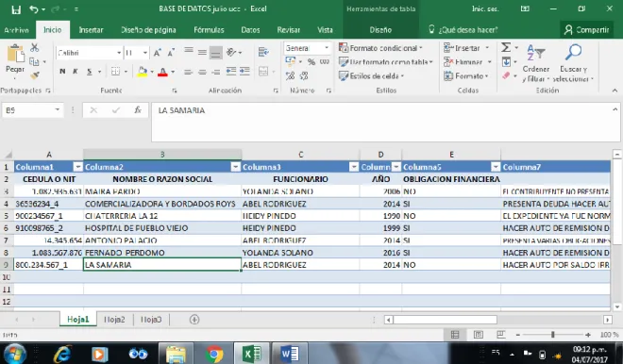Click the zoom slider handle

(x=552, y=335)
